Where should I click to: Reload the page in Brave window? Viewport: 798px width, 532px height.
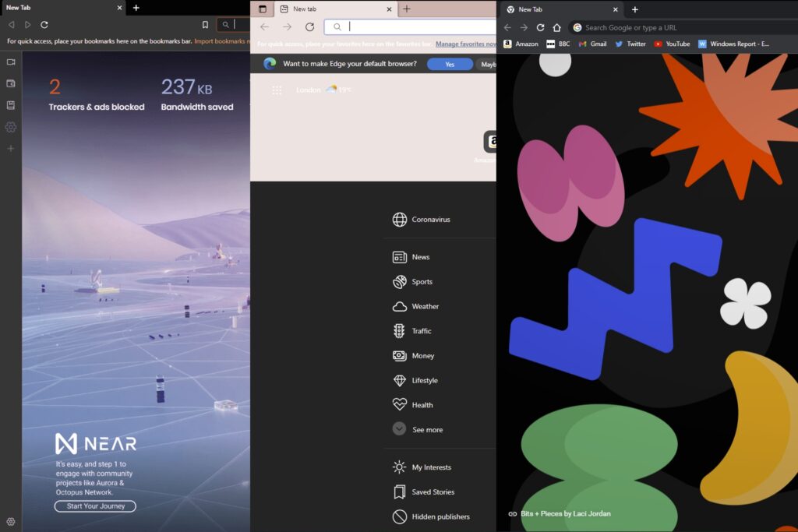click(44, 24)
